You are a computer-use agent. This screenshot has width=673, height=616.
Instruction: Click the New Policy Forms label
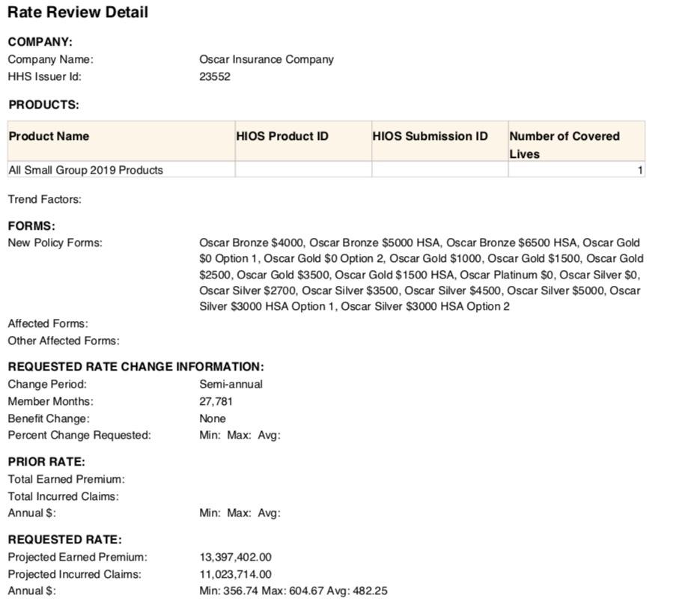coord(55,243)
